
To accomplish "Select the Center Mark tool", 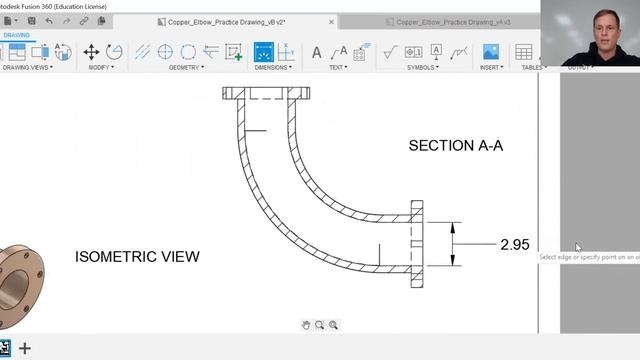I will tap(165, 52).
